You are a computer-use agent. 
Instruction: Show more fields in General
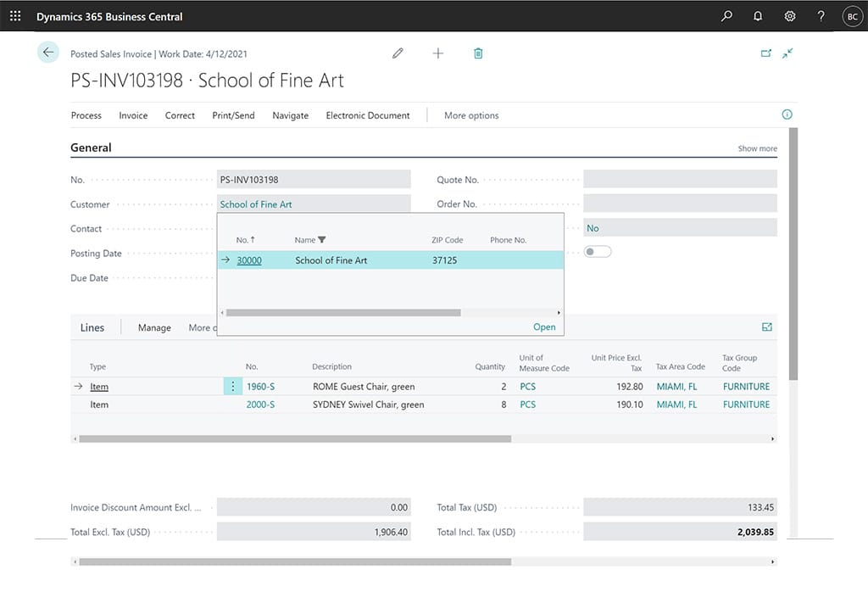(757, 148)
